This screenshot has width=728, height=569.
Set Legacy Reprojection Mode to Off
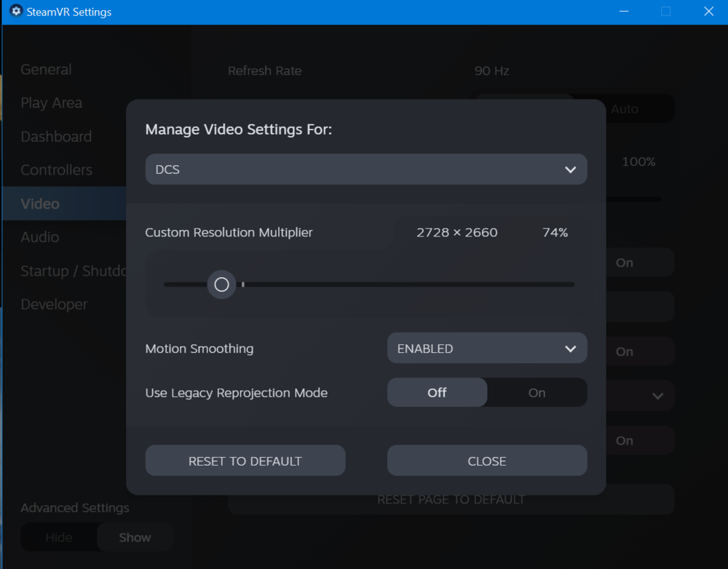pyautogui.click(x=437, y=393)
